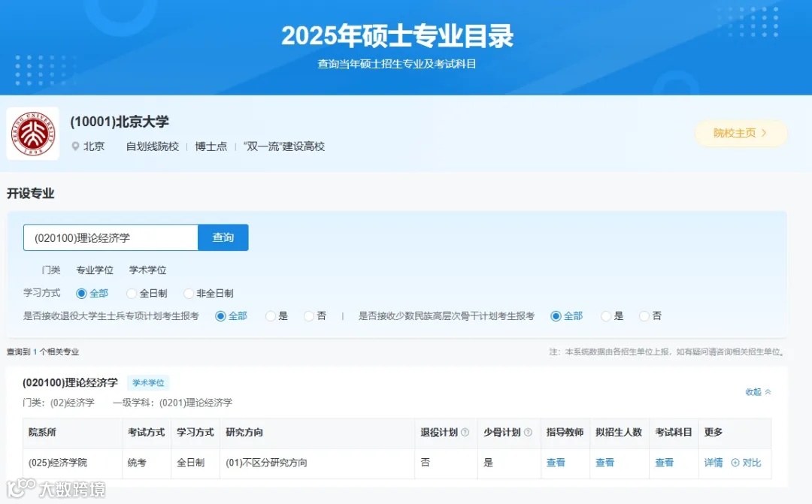Select 否 for 少数民族骨干计划
This screenshot has height=504, width=812.
point(650,316)
